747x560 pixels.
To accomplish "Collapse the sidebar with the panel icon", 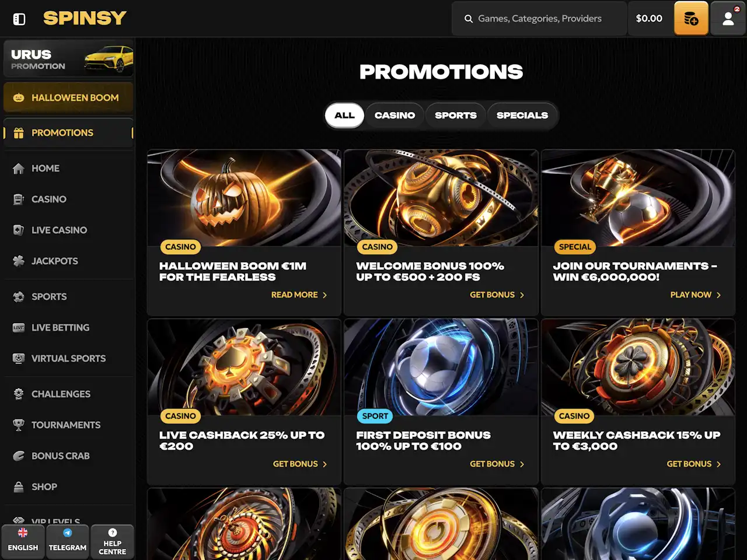I will pos(19,19).
